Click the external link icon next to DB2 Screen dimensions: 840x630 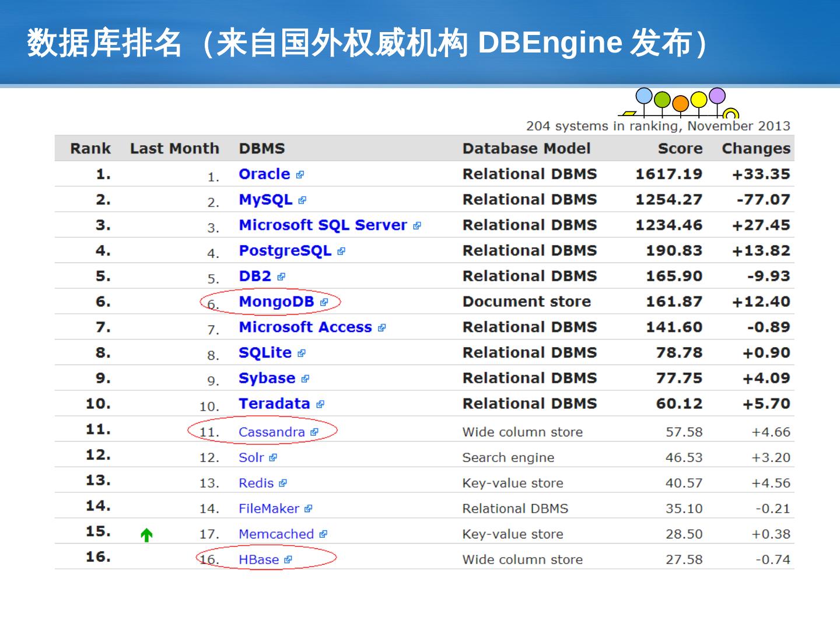(281, 277)
